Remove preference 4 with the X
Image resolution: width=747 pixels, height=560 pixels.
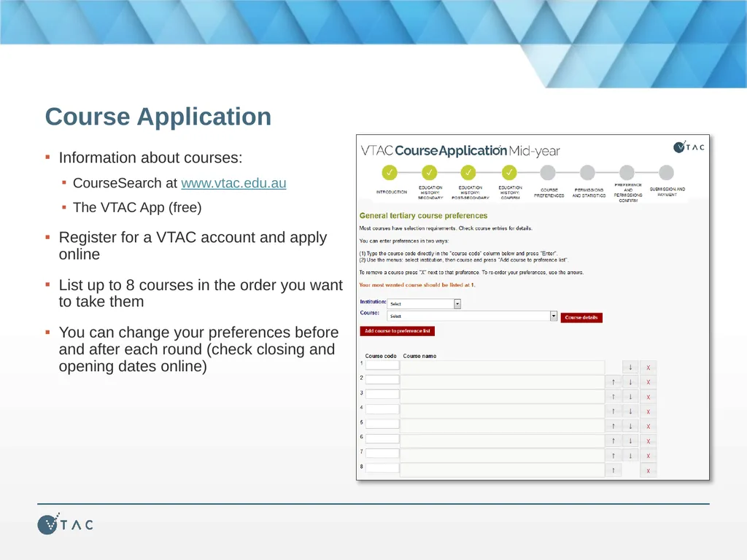(x=648, y=411)
